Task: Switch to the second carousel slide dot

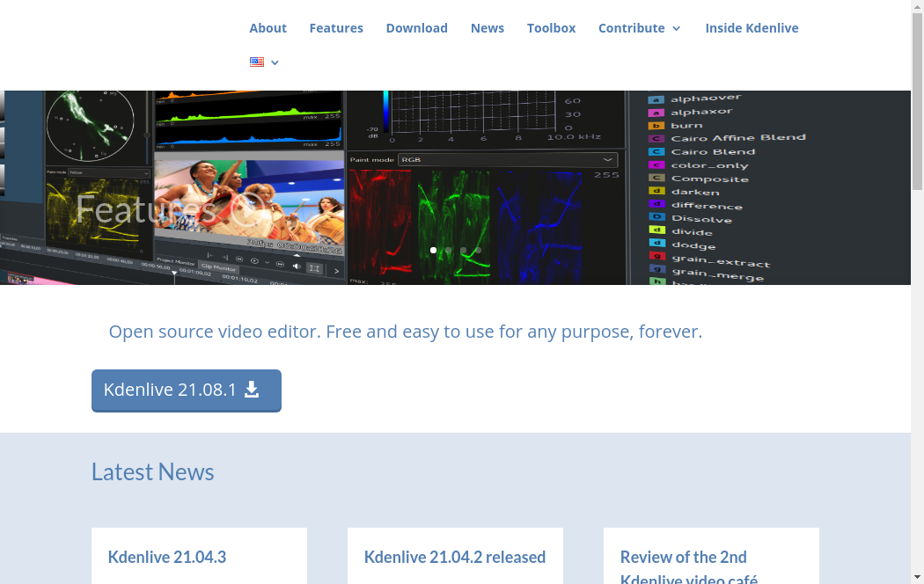Action: tap(448, 251)
